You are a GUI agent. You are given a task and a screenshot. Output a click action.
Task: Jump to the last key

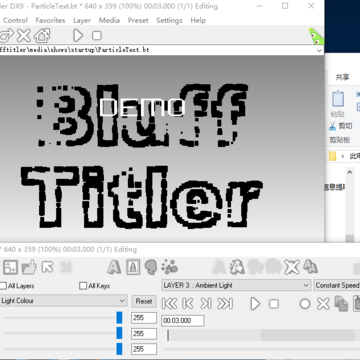(x=225, y=304)
